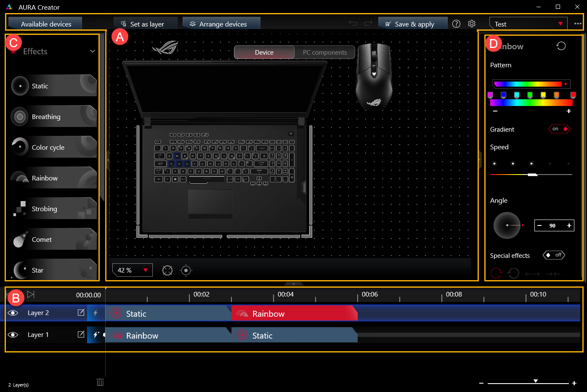Choose the Comet effect
Screen dimensions: 587x392
(53, 239)
